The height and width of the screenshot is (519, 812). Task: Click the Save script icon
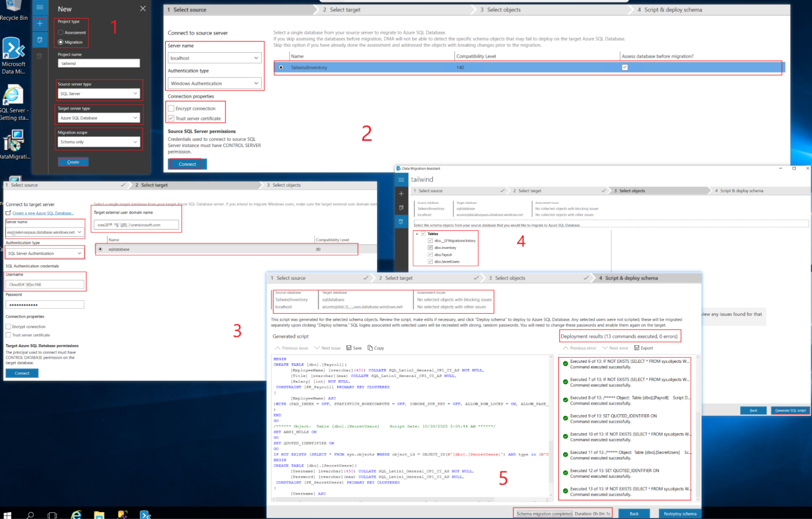pyautogui.click(x=349, y=348)
